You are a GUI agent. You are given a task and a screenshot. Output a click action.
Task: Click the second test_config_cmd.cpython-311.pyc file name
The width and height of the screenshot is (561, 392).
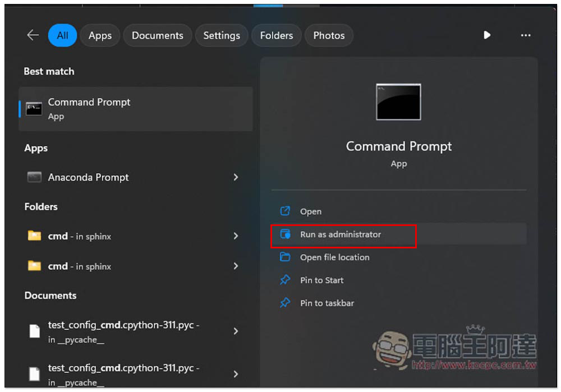click(123, 368)
